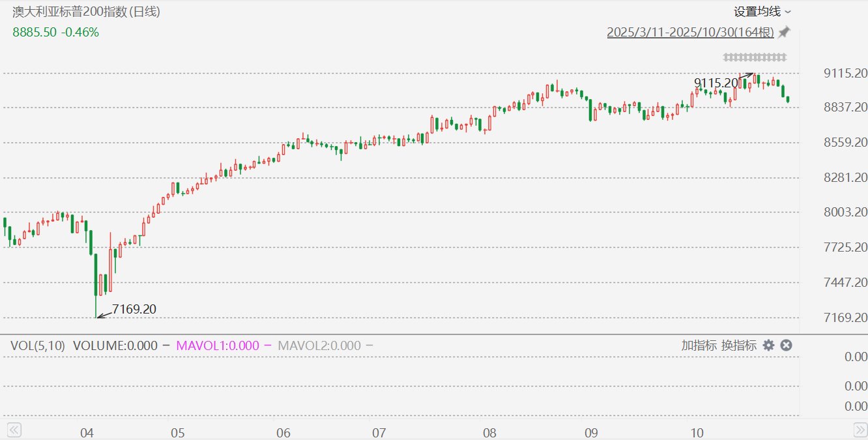Click the 7169.20 low-point arrow marker
This screenshot has width=868, height=440.
102,315
